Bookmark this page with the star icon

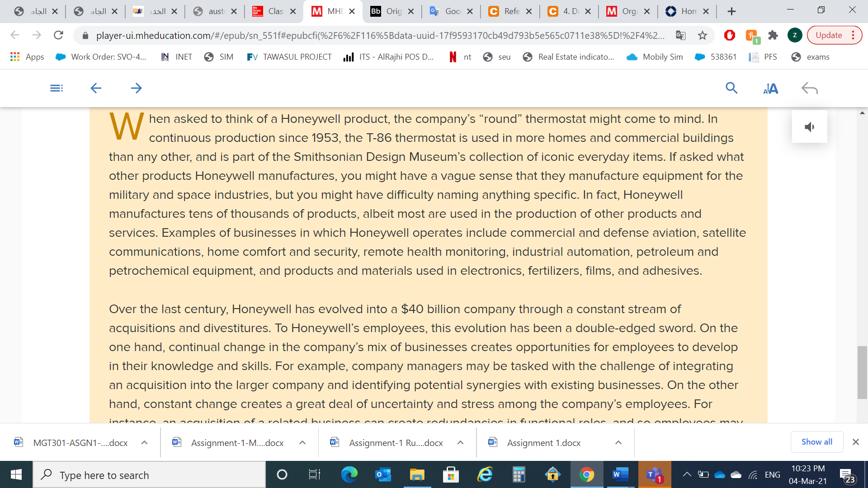click(702, 35)
